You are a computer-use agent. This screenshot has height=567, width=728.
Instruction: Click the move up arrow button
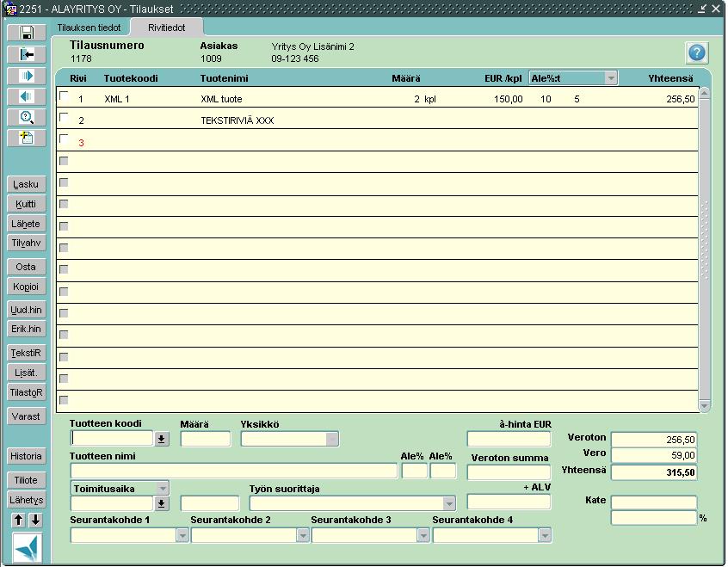pyautogui.click(x=18, y=520)
